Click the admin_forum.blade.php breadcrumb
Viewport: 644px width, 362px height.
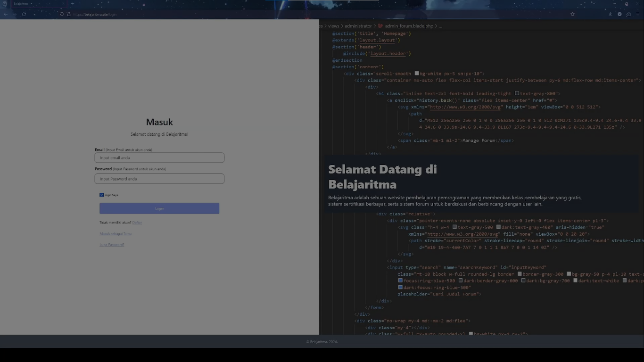(x=408, y=26)
